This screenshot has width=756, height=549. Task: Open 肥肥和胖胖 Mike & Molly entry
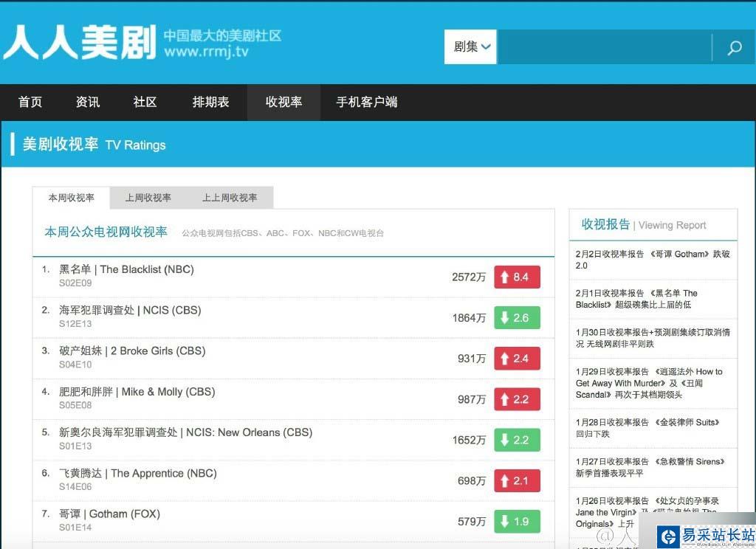(137, 392)
